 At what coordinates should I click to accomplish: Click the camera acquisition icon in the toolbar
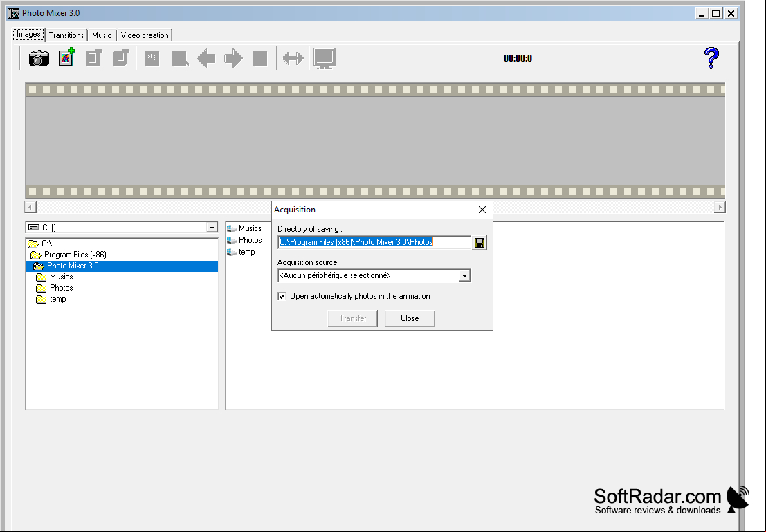(x=39, y=59)
